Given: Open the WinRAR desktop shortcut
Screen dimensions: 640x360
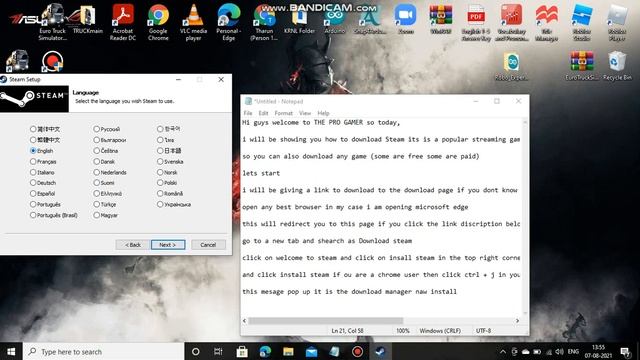Looking at the screenshot, I should [440, 20].
